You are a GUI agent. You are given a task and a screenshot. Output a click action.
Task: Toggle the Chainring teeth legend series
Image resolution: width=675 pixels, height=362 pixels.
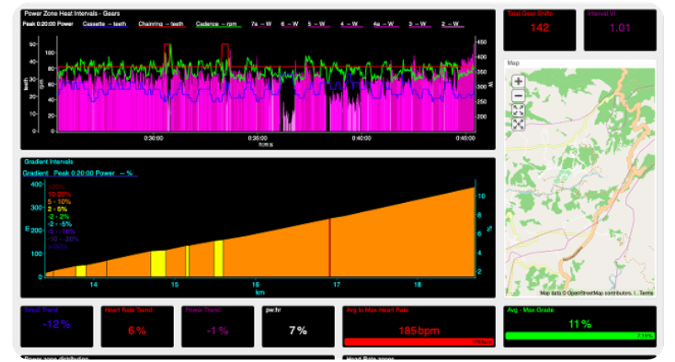161,24
